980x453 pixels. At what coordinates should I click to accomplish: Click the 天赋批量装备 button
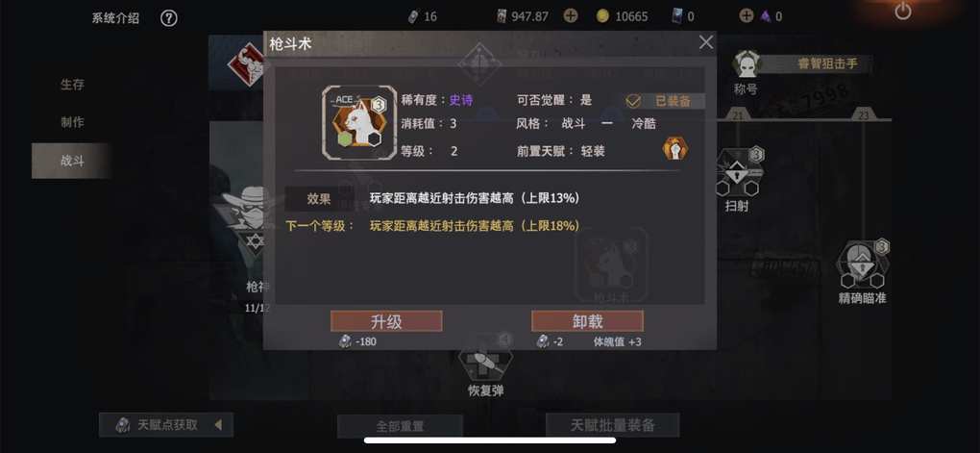tap(613, 425)
